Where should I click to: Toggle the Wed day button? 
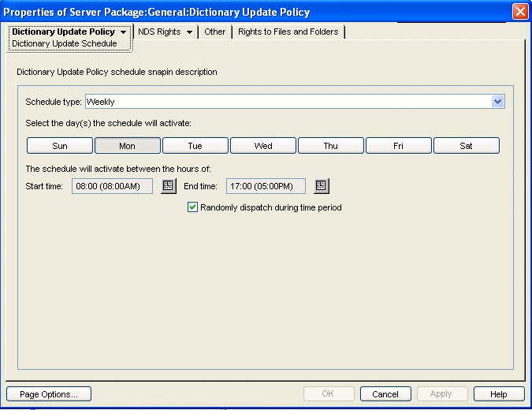263,146
